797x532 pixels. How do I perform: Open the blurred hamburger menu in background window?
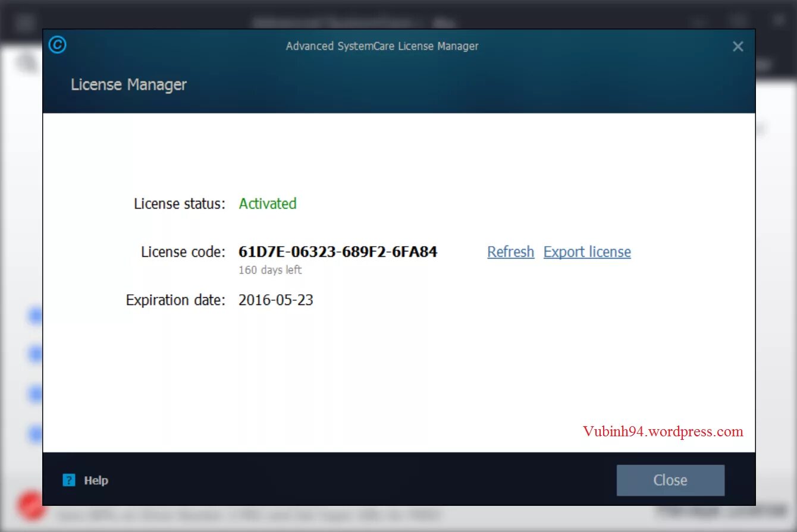click(25, 23)
